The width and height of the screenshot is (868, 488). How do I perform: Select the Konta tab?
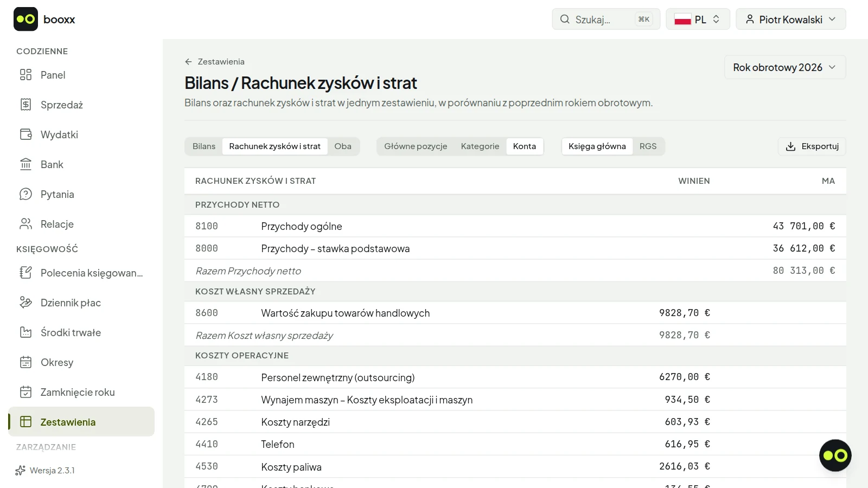[525, 146]
